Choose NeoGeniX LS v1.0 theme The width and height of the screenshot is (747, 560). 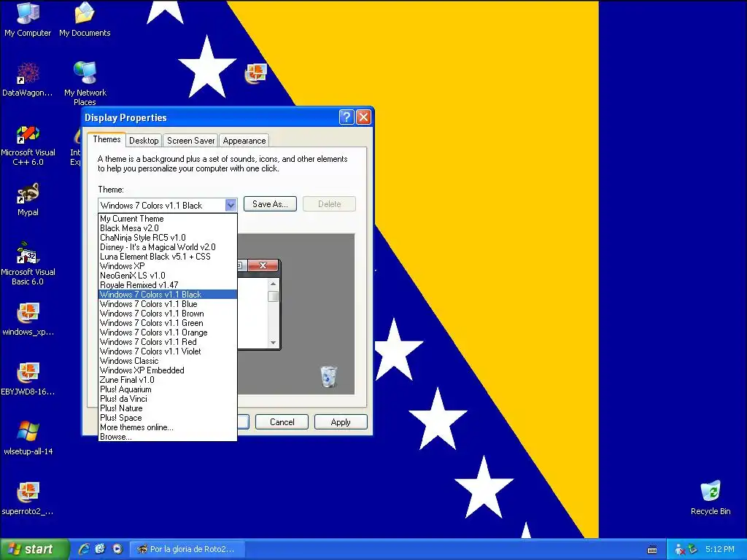click(167, 276)
